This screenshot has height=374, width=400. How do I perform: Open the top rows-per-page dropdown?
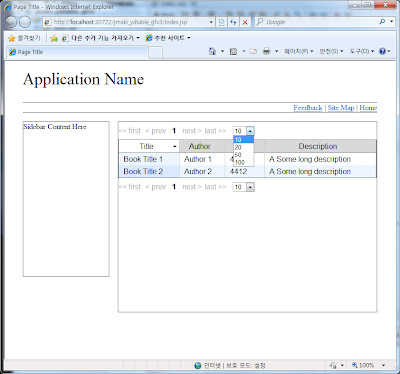click(x=244, y=131)
